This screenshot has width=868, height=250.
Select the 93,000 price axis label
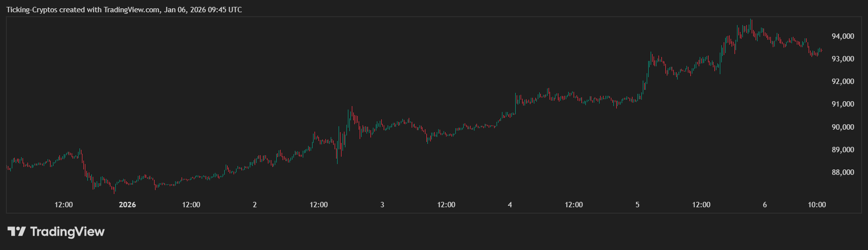tap(842, 59)
